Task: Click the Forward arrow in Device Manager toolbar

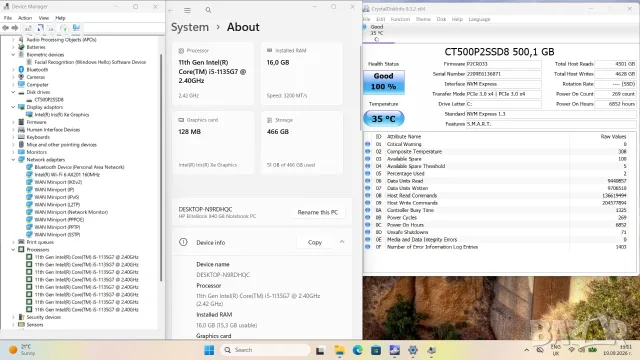Action: [15, 28]
